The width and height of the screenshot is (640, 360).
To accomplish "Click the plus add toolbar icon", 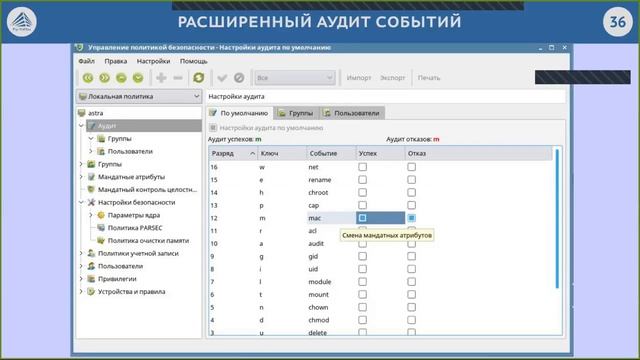I will [x=161, y=78].
